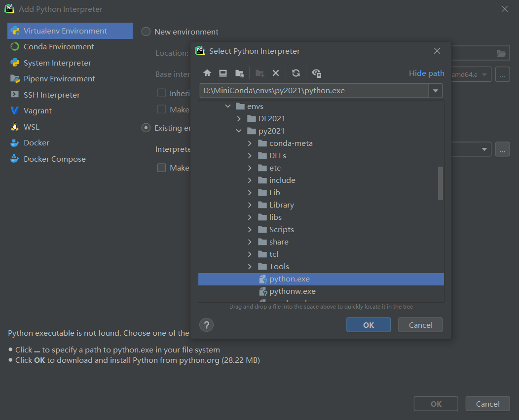
Task: Expand the Lib folder
Action: [x=250, y=192]
